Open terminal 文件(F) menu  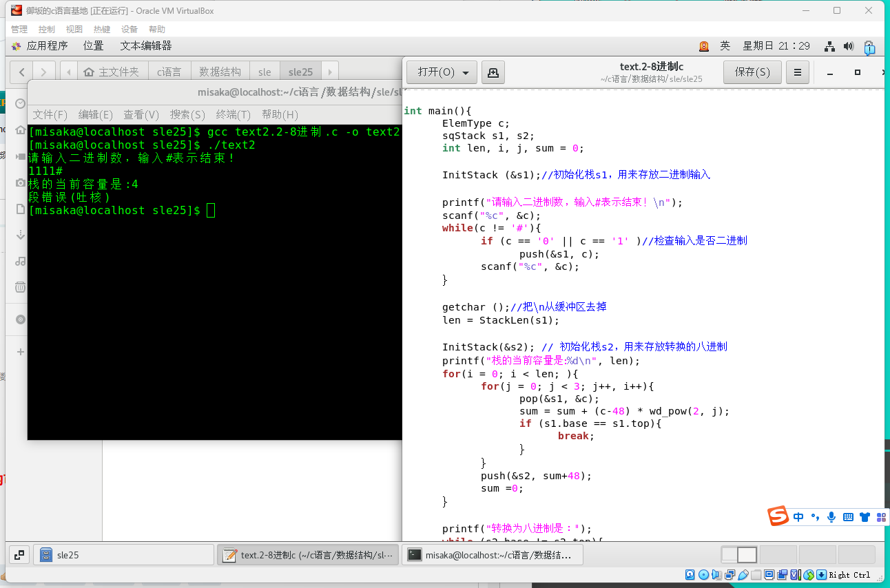click(50, 114)
